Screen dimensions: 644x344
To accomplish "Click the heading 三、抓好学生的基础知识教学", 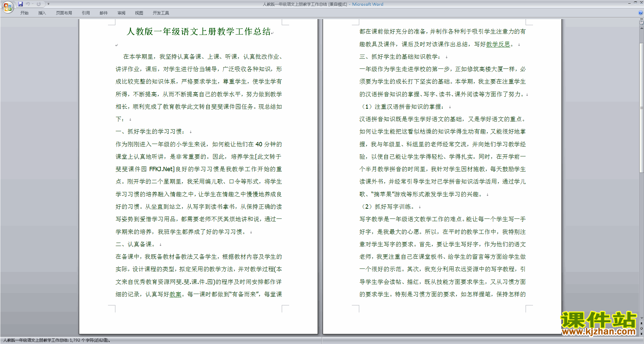I will (400, 57).
